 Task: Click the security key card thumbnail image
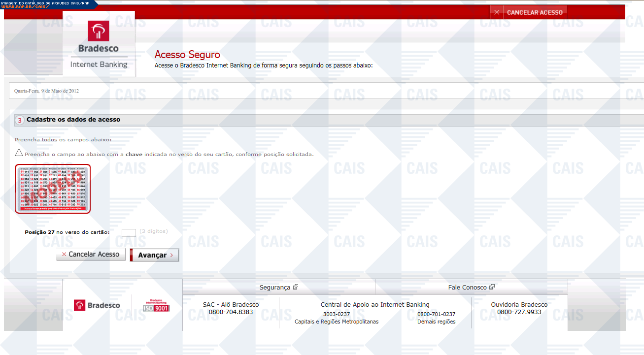pyautogui.click(x=53, y=189)
